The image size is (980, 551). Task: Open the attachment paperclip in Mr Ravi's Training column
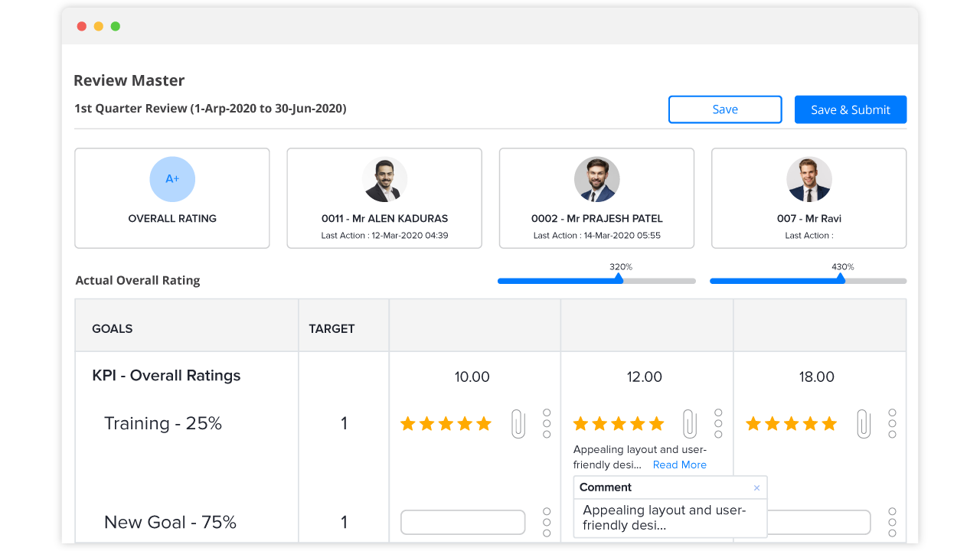(864, 423)
